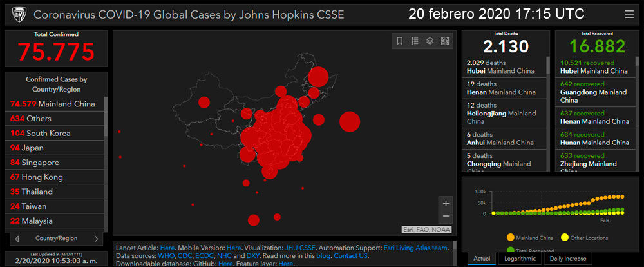Open the map bookmarks icon
Viewport: 644px width, 267px height.
[399, 41]
